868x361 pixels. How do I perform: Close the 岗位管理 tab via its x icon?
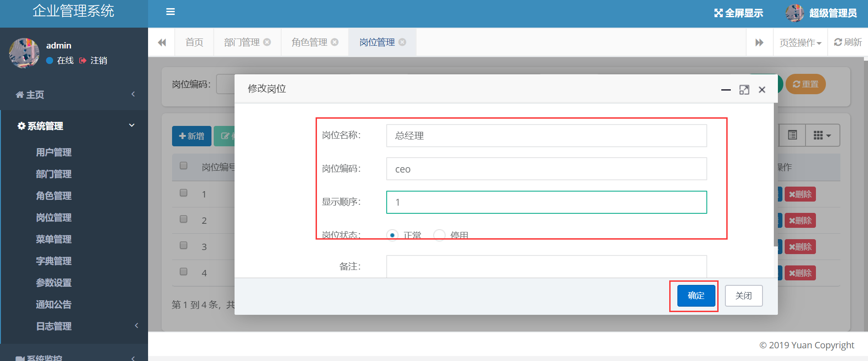(402, 42)
